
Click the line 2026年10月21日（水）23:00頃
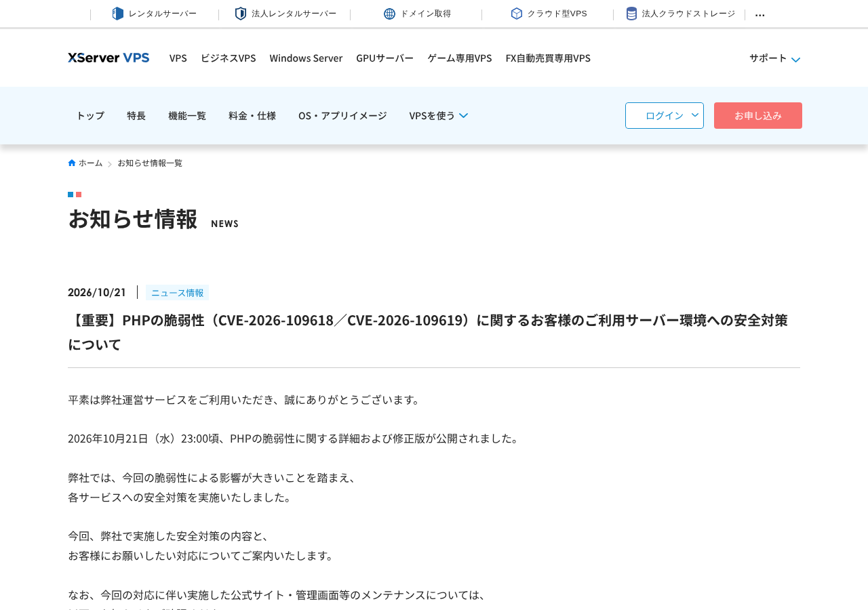click(x=295, y=438)
